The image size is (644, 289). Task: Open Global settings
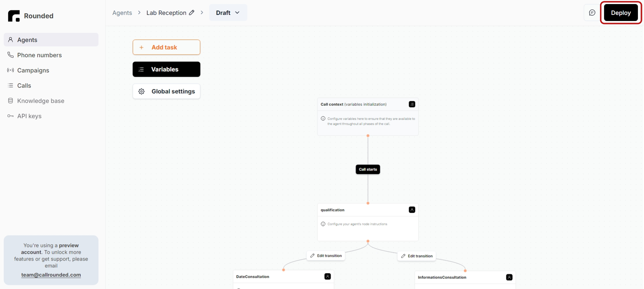(x=166, y=91)
